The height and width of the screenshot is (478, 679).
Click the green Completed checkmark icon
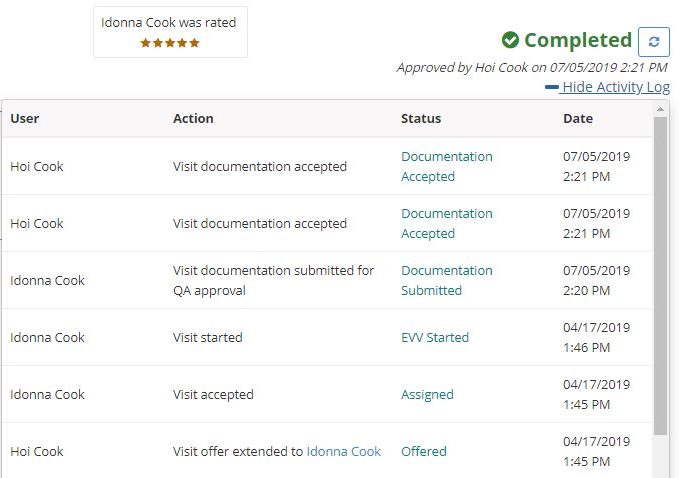pos(510,41)
